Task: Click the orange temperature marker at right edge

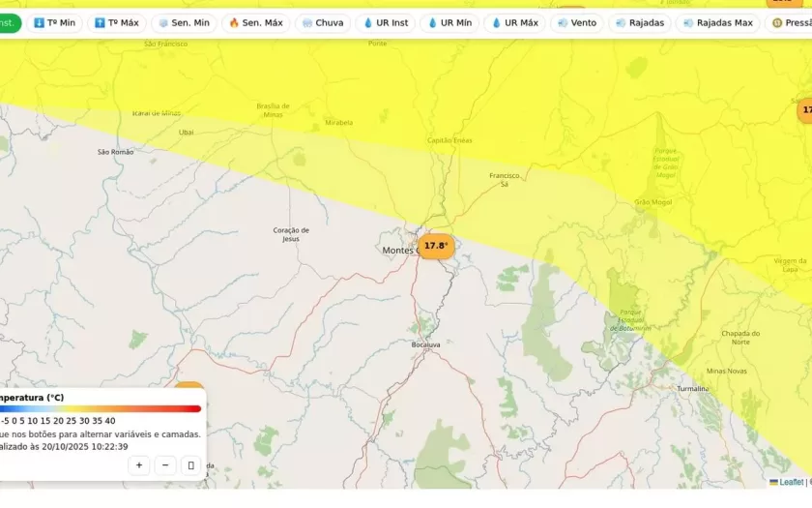Action: pos(805,110)
